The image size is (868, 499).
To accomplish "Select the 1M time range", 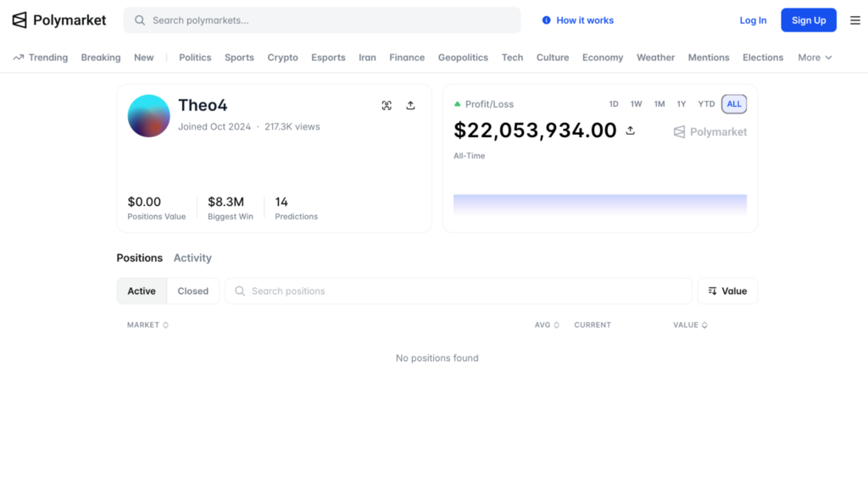I will click(659, 104).
